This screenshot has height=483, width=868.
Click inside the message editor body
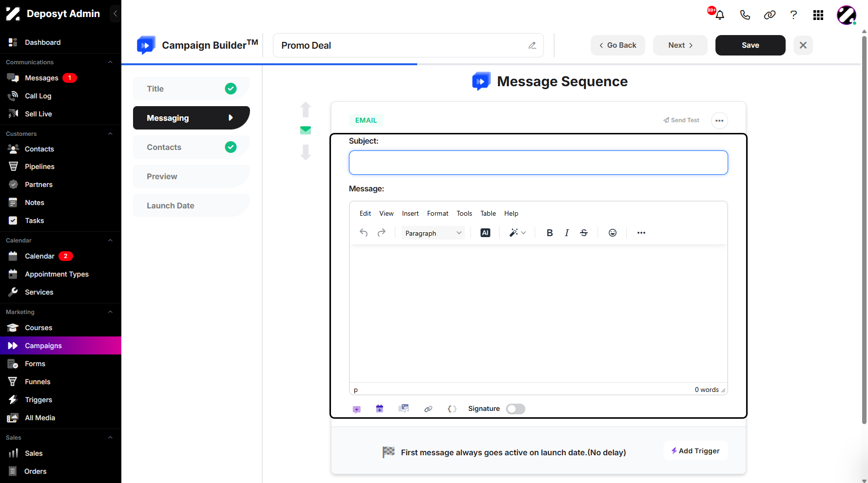click(x=539, y=314)
